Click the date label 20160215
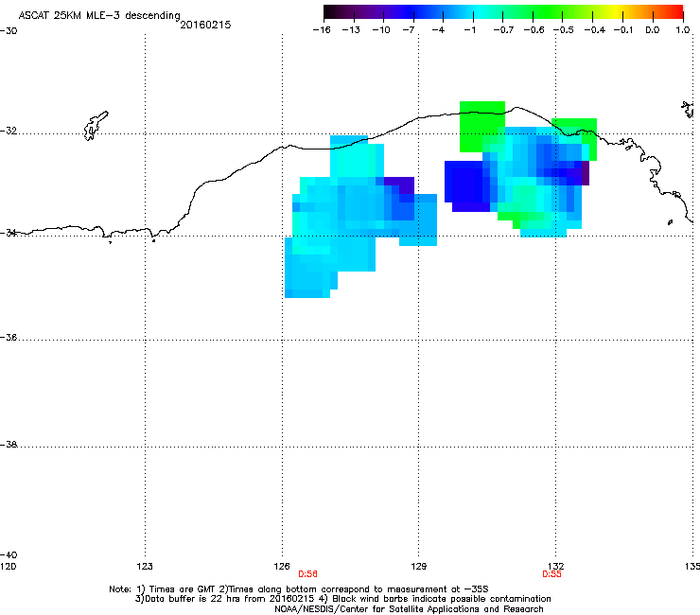 click(x=205, y=25)
